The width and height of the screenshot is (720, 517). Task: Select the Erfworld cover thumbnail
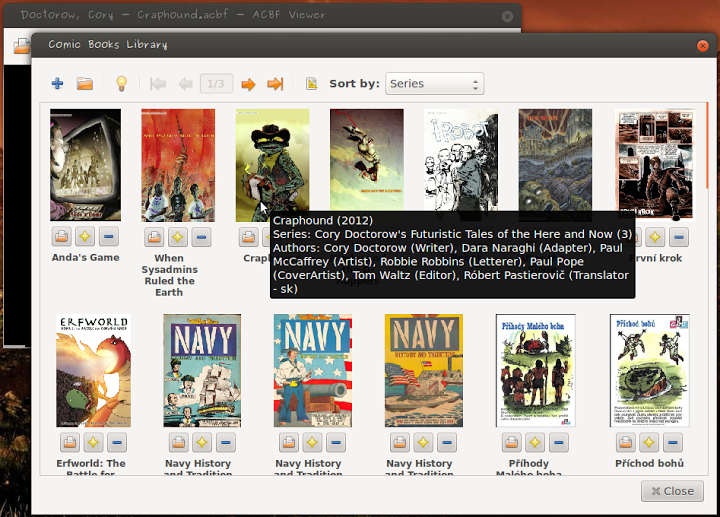93,371
